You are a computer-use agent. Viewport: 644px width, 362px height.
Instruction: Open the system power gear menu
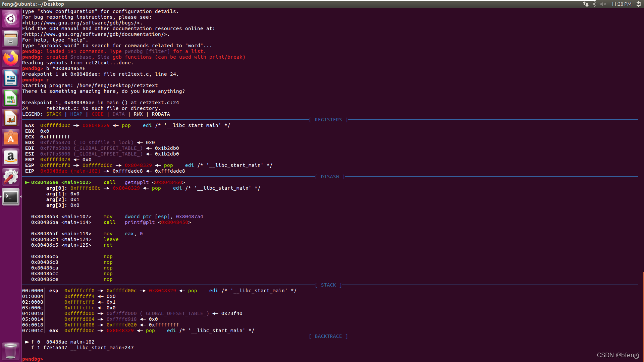[x=638, y=4]
